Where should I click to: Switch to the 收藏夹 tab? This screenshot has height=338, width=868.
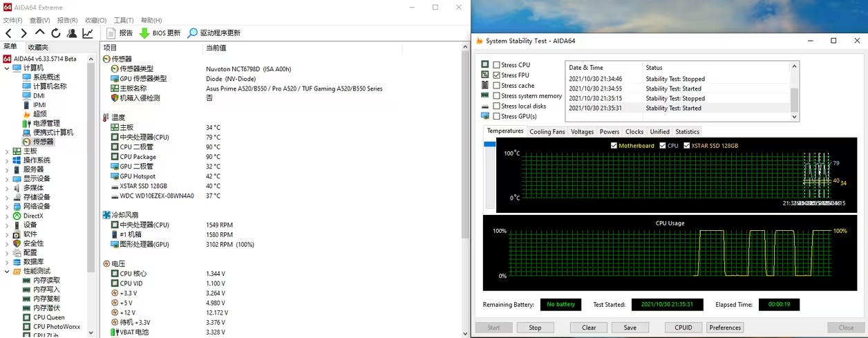pyautogui.click(x=38, y=47)
